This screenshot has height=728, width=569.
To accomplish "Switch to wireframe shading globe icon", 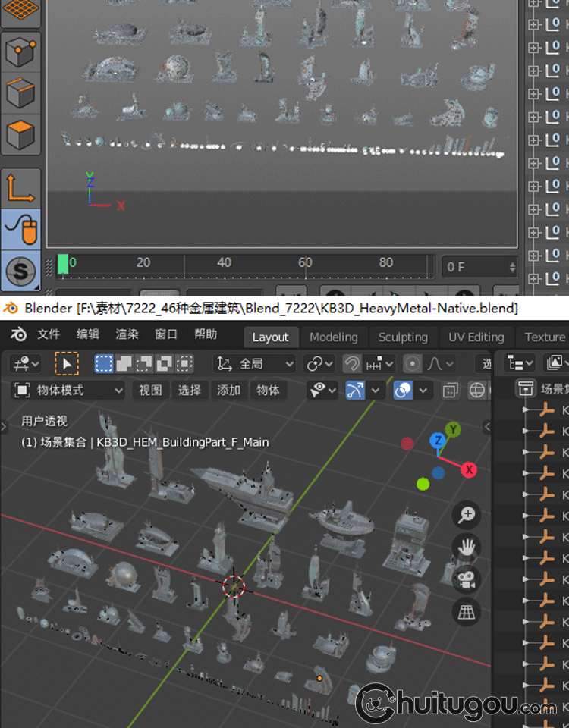I will (477, 390).
